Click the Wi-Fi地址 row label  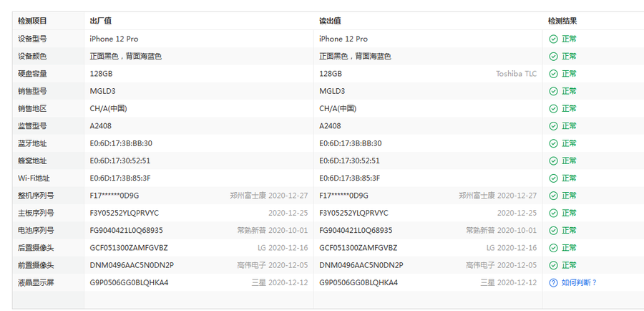pyautogui.click(x=34, y=178)
